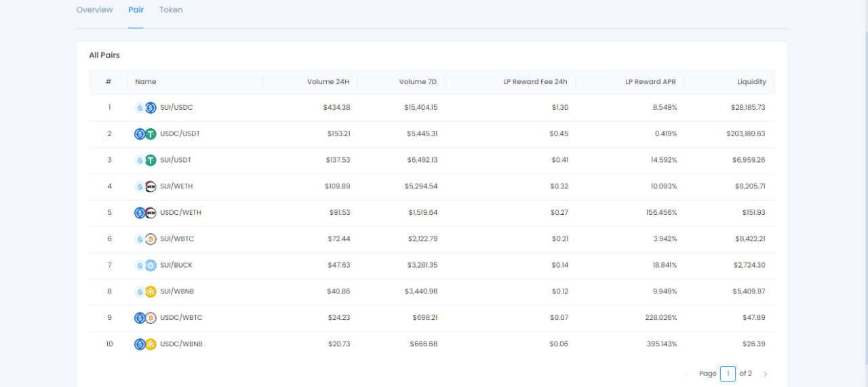
Task: Click the Name column header
Action: point(146,82)
